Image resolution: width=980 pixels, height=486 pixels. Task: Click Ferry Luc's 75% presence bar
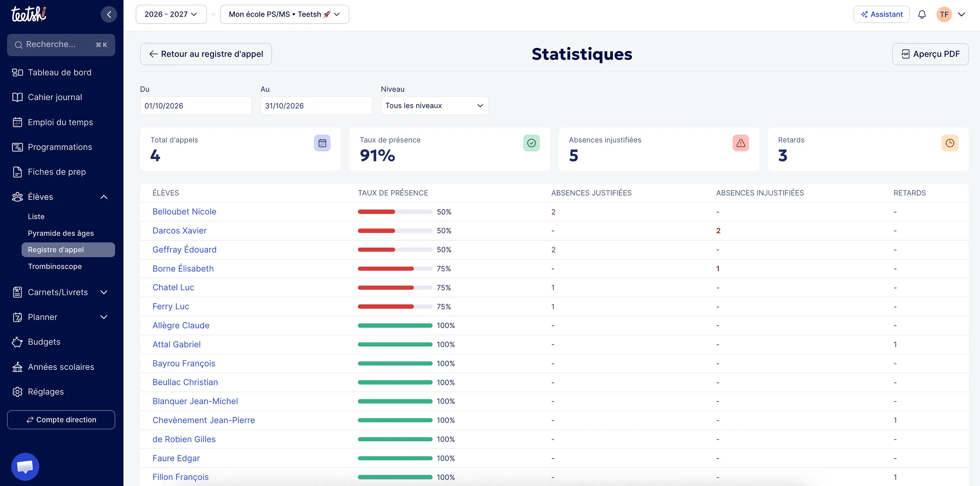(x=395, y=307)
